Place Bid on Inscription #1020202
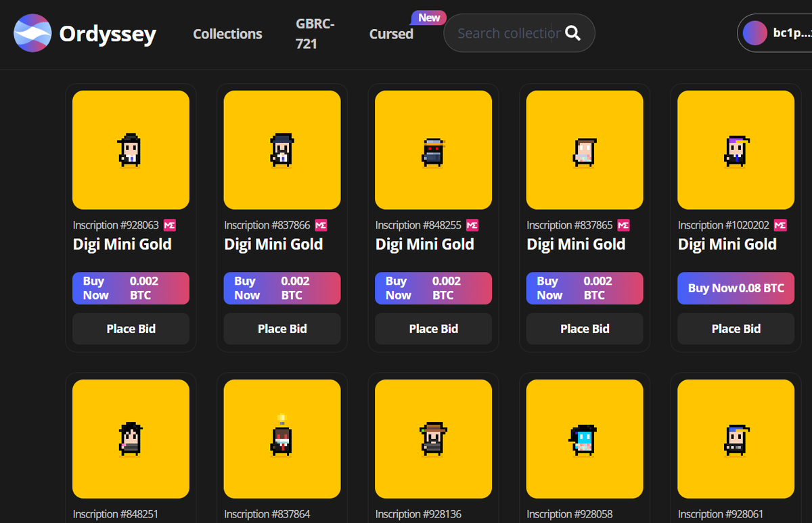Image resolution: width=812 pixels, height=523 pixels. [x=736, y=329]
